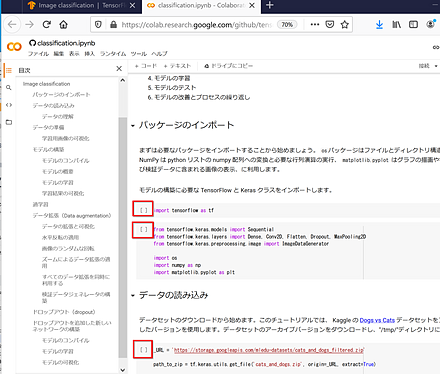Open the code snippets sidebar icon
440x374 pixels.
9,105
